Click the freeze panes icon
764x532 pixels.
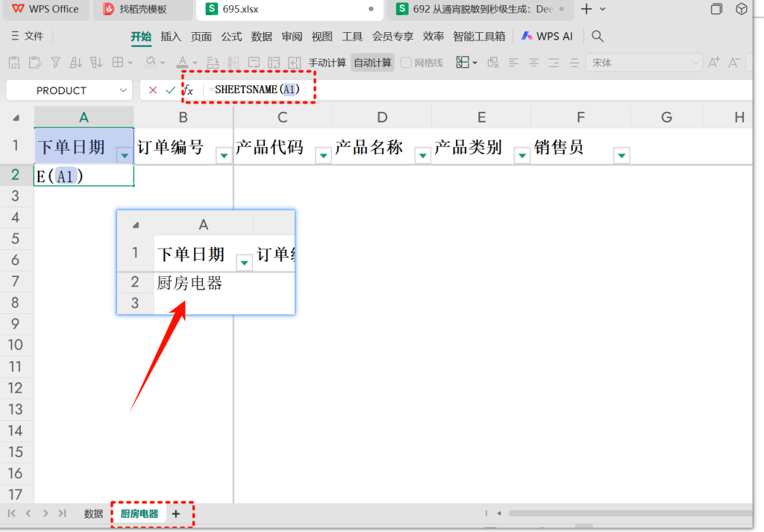[x=463, y=63]
